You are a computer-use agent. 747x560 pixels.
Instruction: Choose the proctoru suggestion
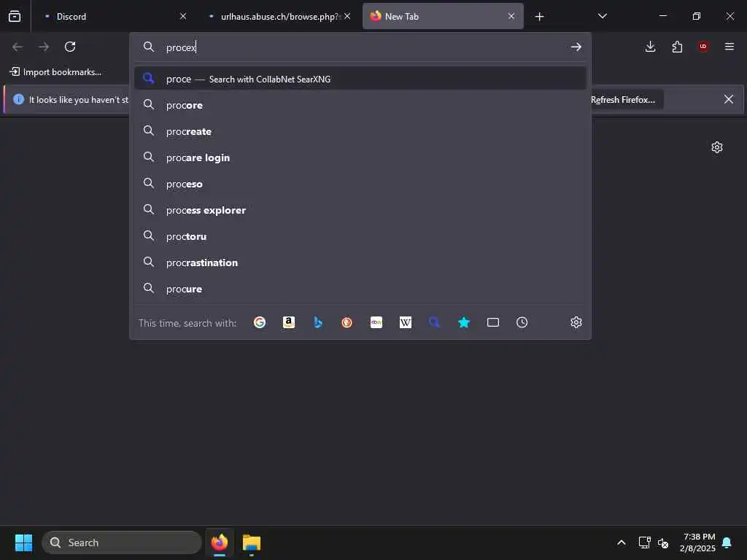360,236
